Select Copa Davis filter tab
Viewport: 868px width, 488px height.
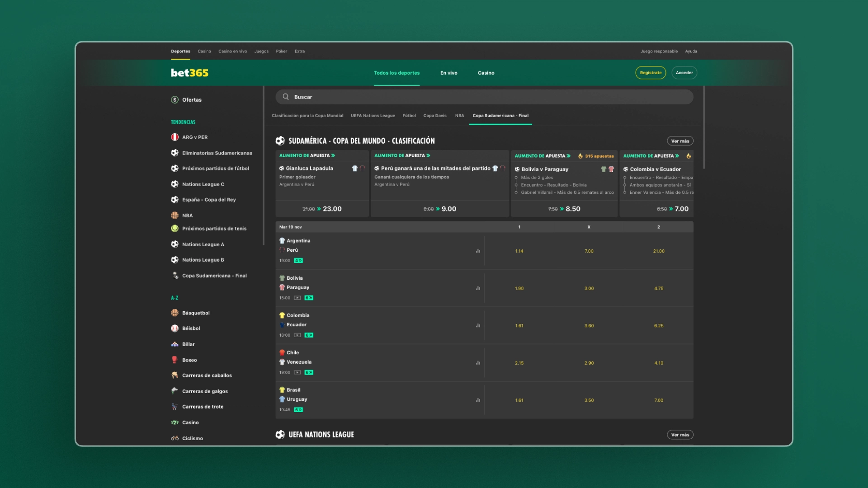pyautogui.click(x=435, y=116)
